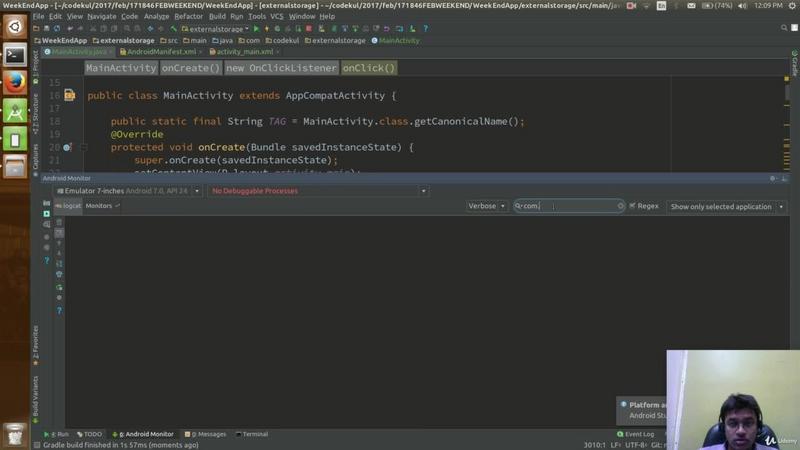800x450 pixels.
Task: Click the green Screen Record icon
Action: 46,214
